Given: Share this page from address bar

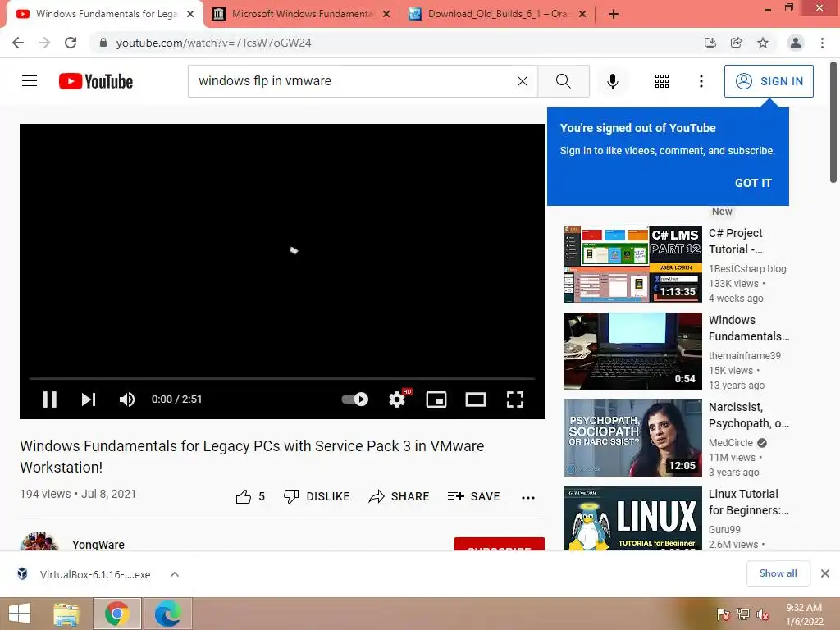Looking at the screenshot, I should click(736, 43).
